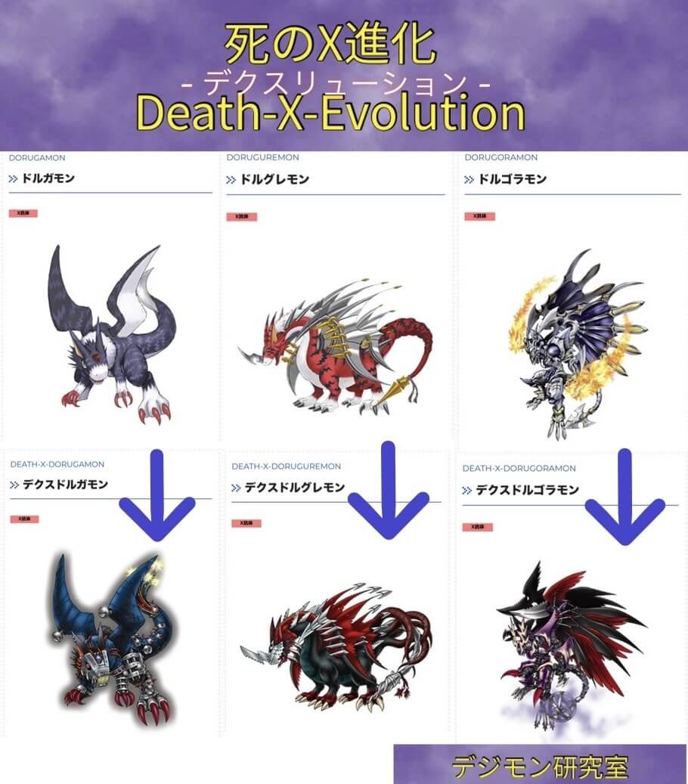Click the デジモン研究室 banner
Image resolution: width=688 pixels, height=784 pixels.
pyautogui.click(x=540, y=765)
